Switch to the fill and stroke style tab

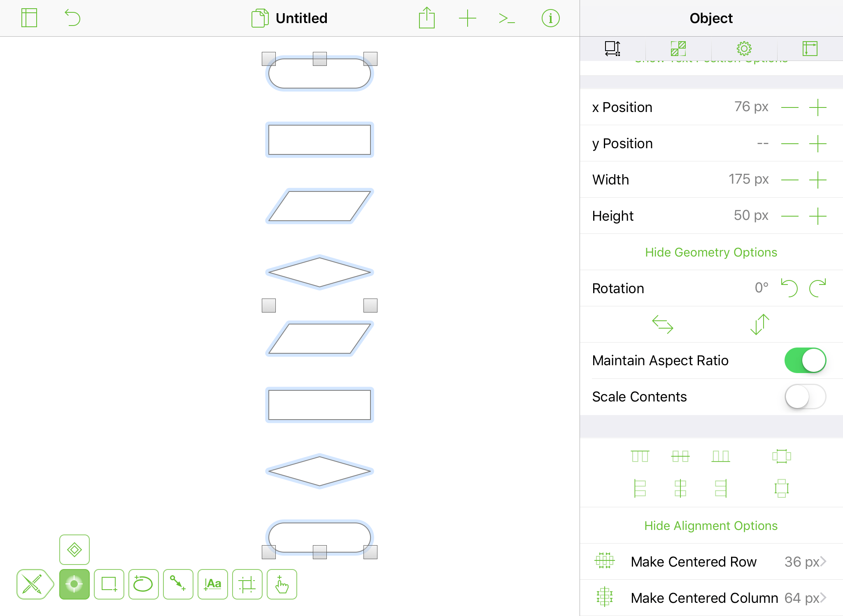678,49
